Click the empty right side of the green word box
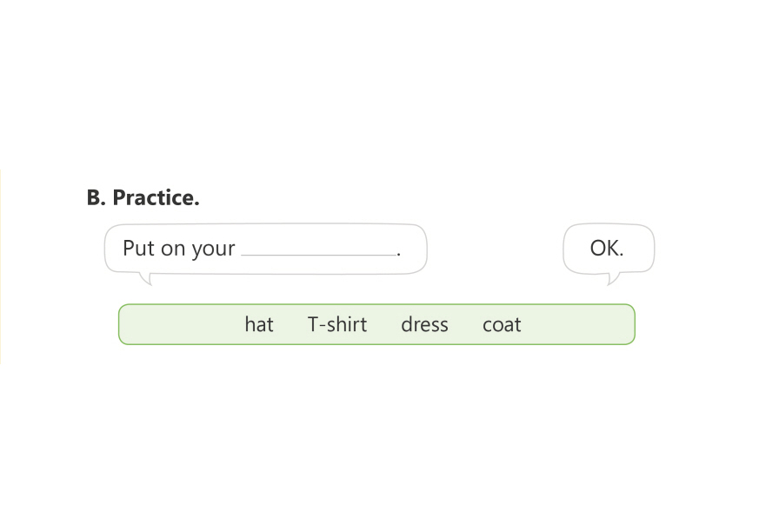This screenshot has width=759, height=532. coord(583,325)
